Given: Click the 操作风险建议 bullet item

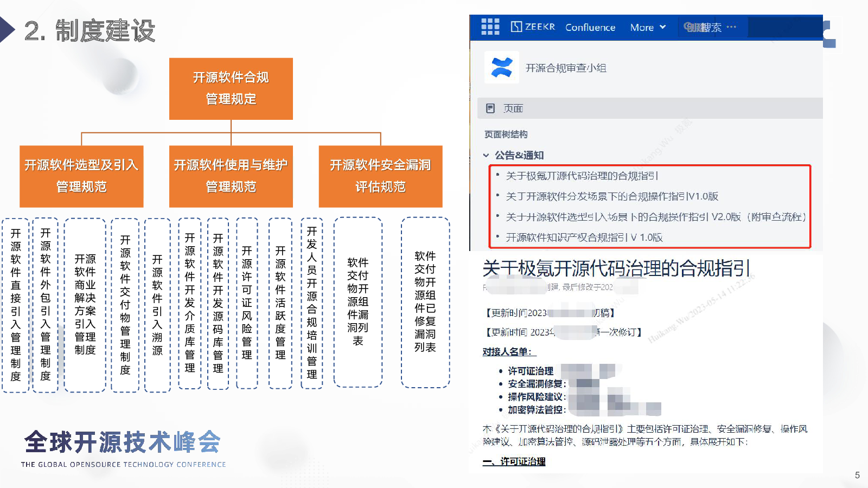Looking at the screenshot, I should (x=537, y=397).
